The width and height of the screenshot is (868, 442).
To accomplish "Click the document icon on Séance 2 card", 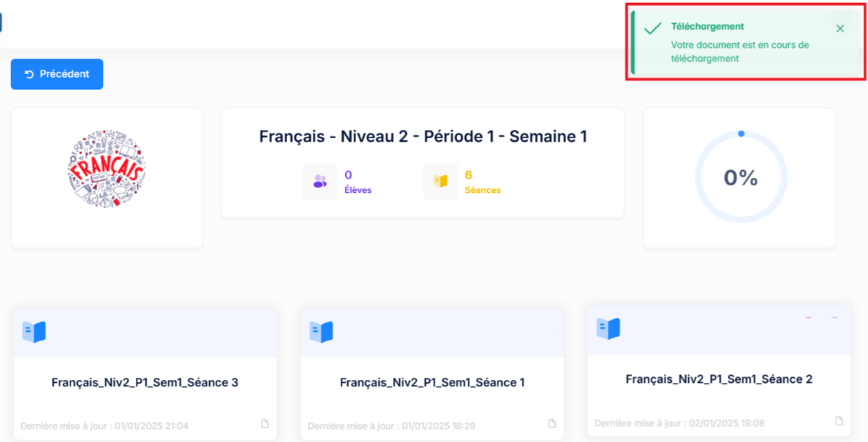I will click(x=839, y=420).
